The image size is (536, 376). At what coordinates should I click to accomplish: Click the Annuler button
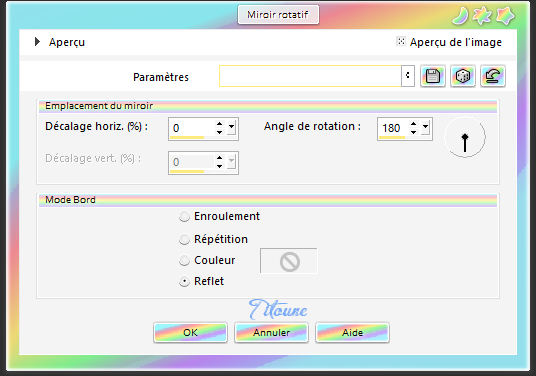tap(271, 332)
